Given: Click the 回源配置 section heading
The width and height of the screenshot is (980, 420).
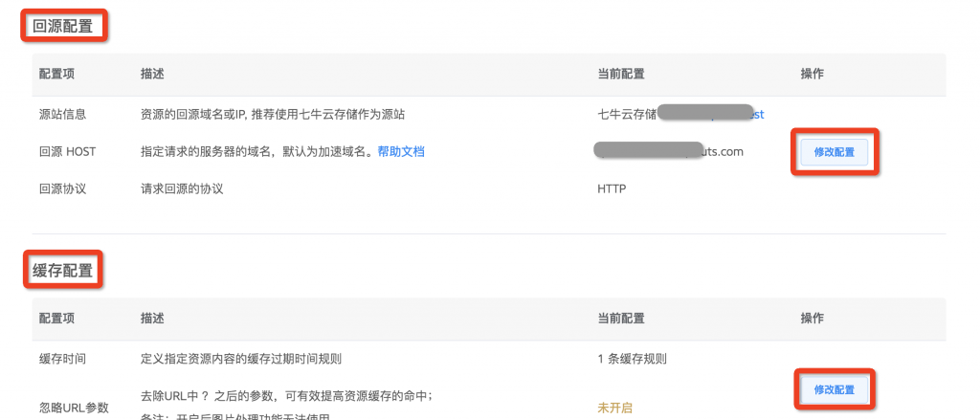Looking at the screenshot, I should point(62,26).
